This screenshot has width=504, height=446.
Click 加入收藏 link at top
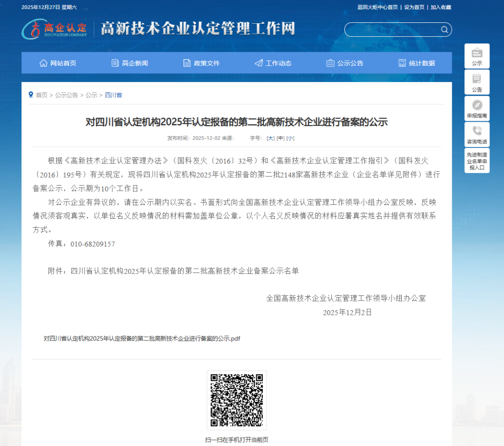[441, 7]
